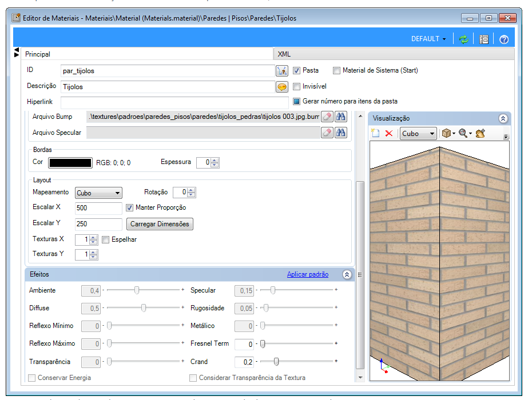Click the Aplicar padrão link
The width and height of the screenshot is (532, 400).
pyautogui.click(x=308, y=274)
